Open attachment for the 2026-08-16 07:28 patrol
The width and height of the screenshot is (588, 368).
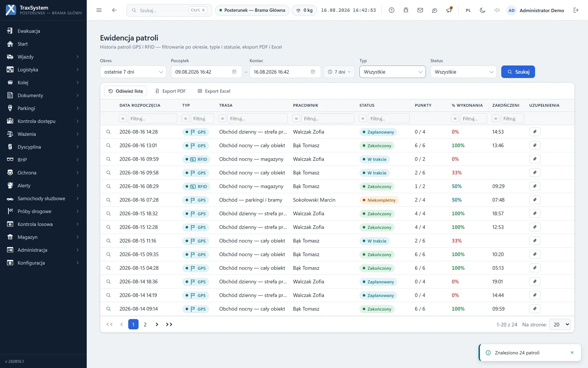[535, 200]
